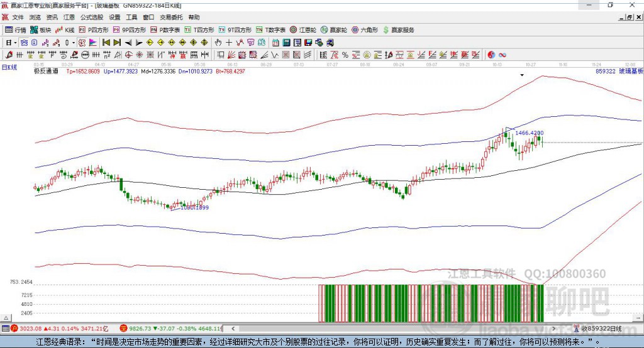
Task: Click the percent (%) drawing tool
Action: (345, 55)
